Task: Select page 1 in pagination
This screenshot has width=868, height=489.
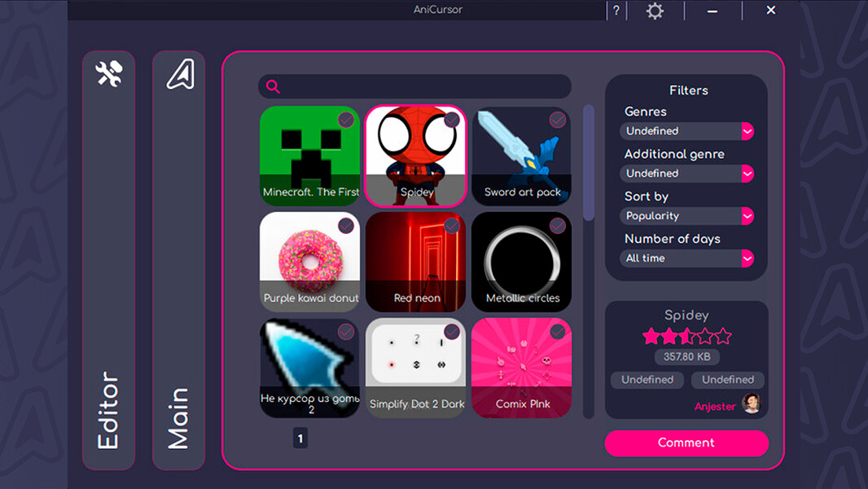Action: click(300, 438)
